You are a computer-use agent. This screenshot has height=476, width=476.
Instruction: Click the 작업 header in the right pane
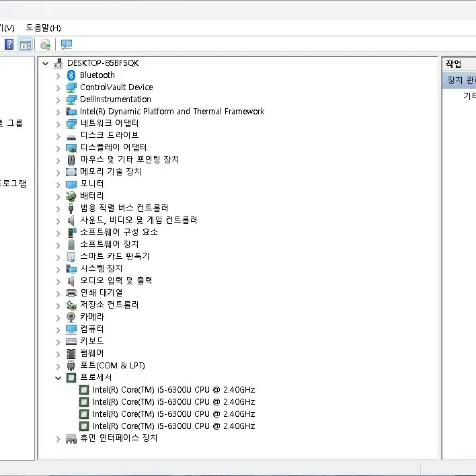point(454,64)
